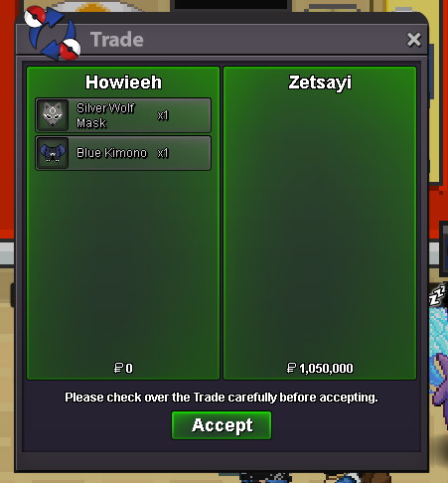Click the trade warning message text
Screen dimensions: 448x483
[x=222, y=398]
